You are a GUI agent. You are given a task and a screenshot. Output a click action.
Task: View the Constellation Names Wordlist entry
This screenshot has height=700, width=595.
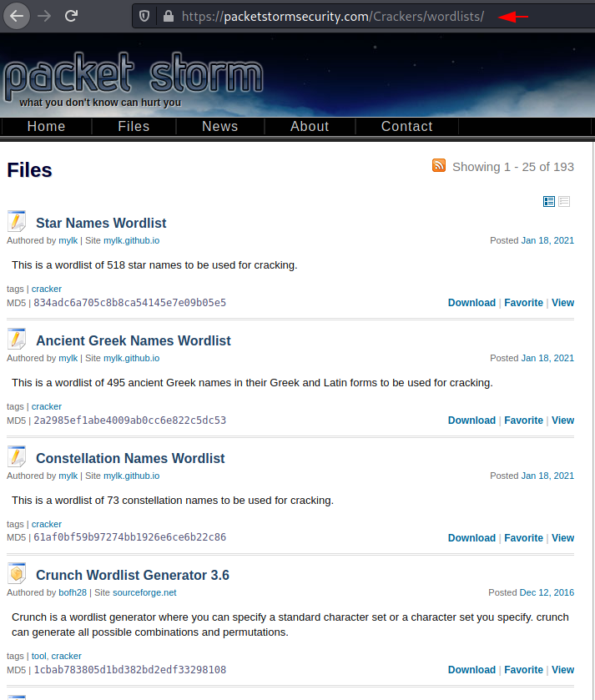[562, 538]
